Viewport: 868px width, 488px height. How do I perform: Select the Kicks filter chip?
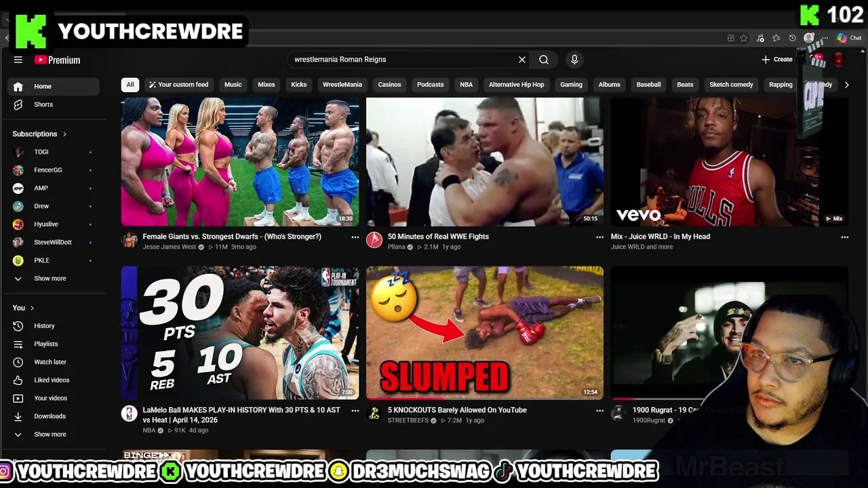(x=299, y=85)
